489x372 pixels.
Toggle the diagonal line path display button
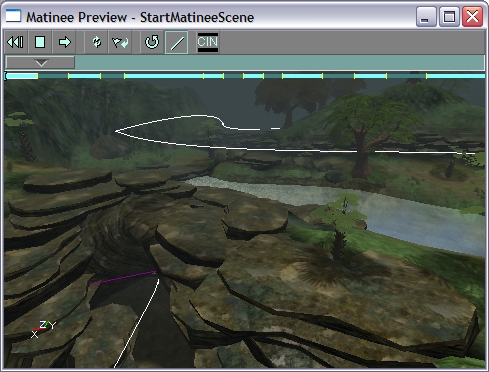point(177,42)
